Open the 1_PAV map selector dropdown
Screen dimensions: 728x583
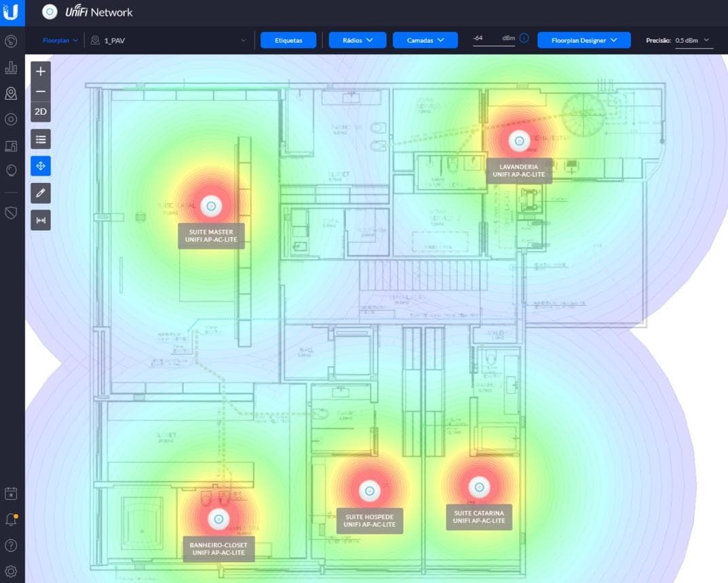pyautogui.click(x=168, y=41)
